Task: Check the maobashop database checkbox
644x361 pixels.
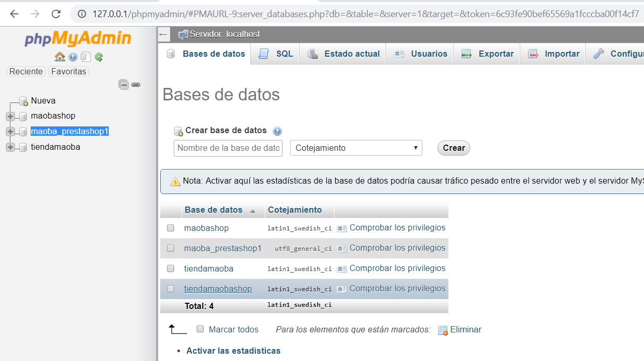Action: (x=171, y=228)
